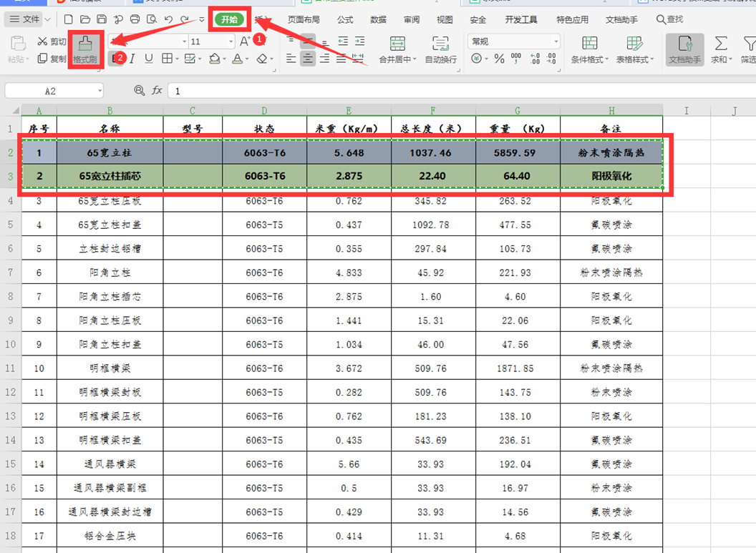
Task: Click the magnifier icon beside fx
Action: [x=140, y=90]
